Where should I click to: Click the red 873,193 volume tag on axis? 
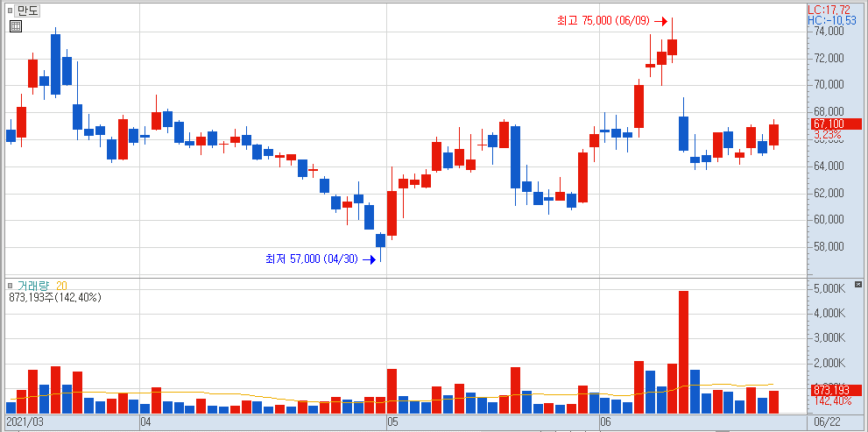[835, 390]
